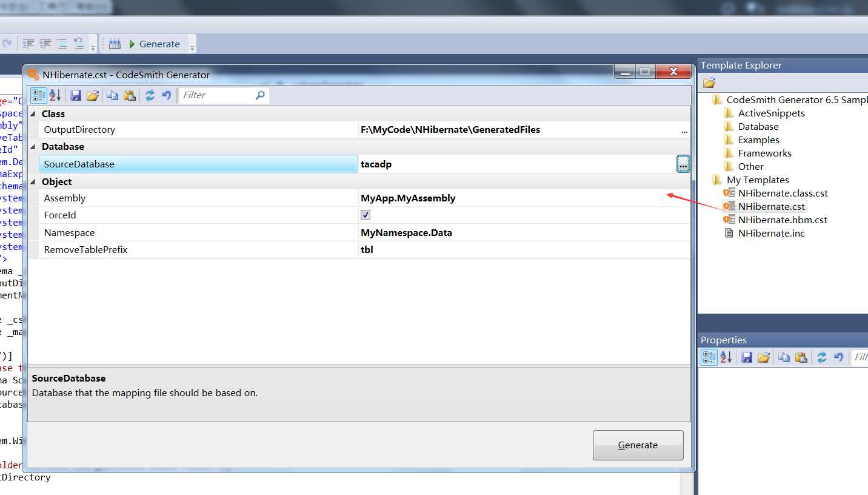Screen dimensions: 868x495
Task: Refresh the Properties panel
Action: click(x=821, y=357)
